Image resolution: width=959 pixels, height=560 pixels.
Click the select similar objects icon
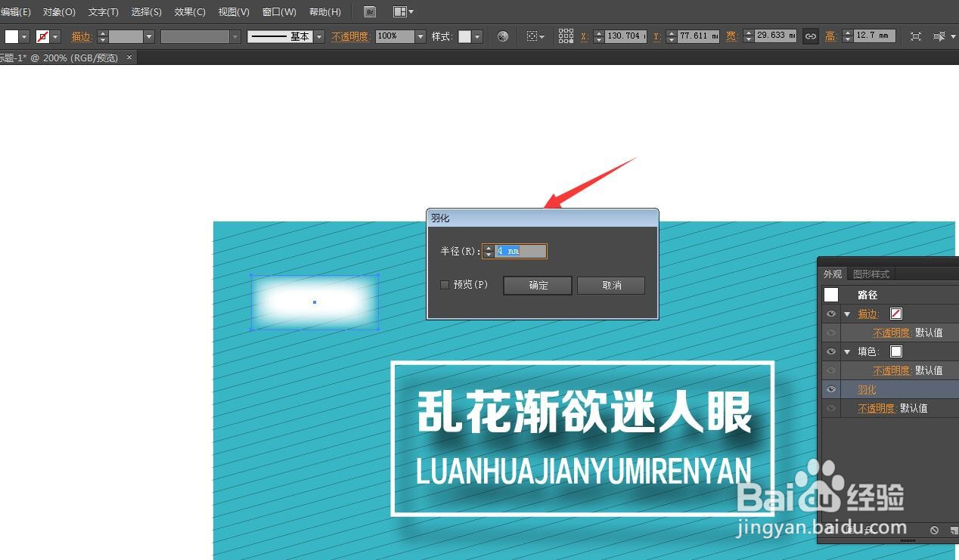click(x=533, y=36)
